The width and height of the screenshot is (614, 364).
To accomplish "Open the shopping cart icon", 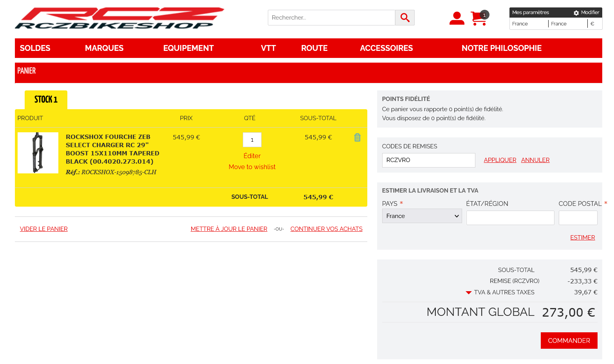I will (479, 18).
